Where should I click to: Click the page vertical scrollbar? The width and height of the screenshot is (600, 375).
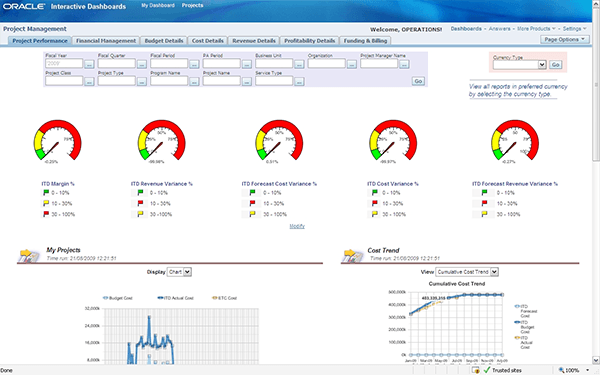[596, 84]
